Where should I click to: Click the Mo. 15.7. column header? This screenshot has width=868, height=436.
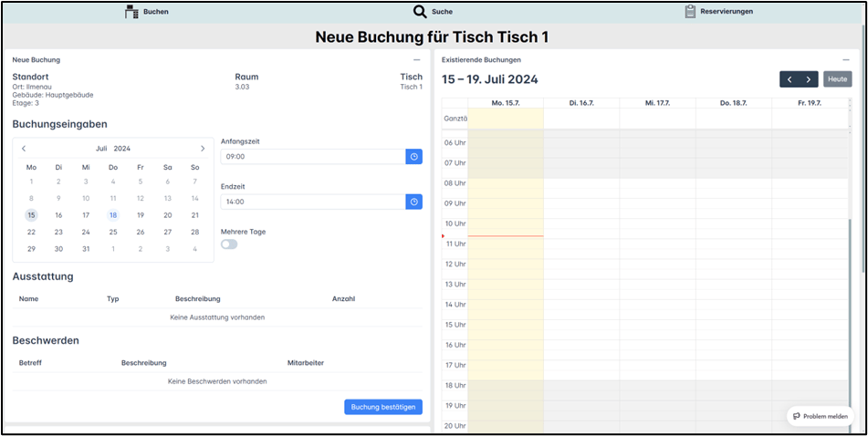506,103
